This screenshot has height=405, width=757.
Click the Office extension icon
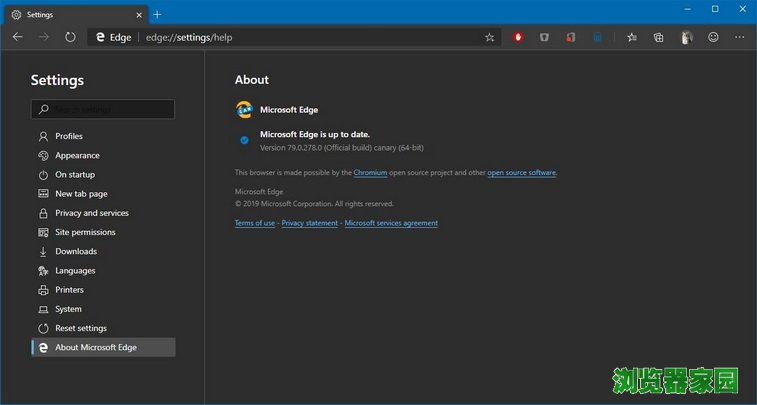click(571, 37)
